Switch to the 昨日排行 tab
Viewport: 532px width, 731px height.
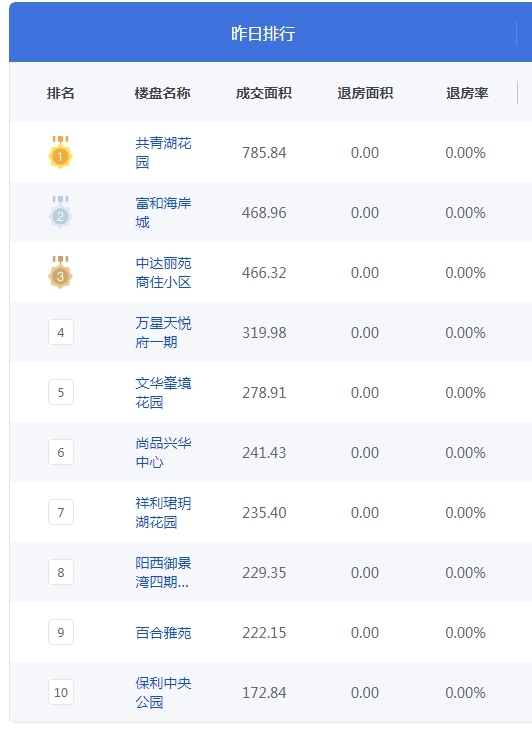[263, 34]
